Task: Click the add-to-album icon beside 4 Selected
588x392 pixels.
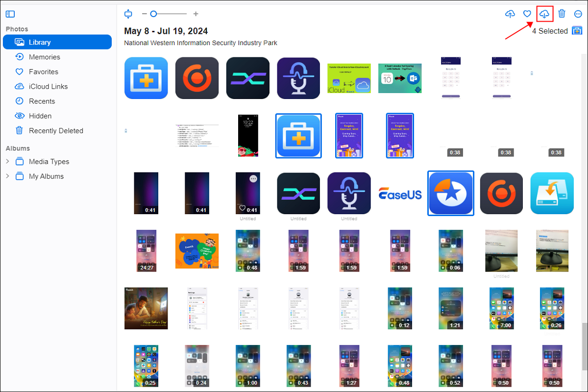Action: [577, 31]
